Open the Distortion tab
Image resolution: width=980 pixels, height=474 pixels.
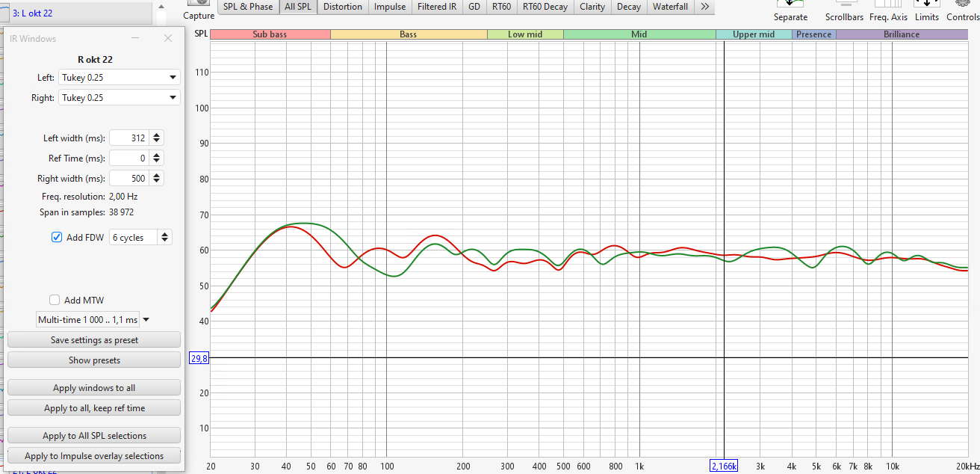[x=343, y=7]
